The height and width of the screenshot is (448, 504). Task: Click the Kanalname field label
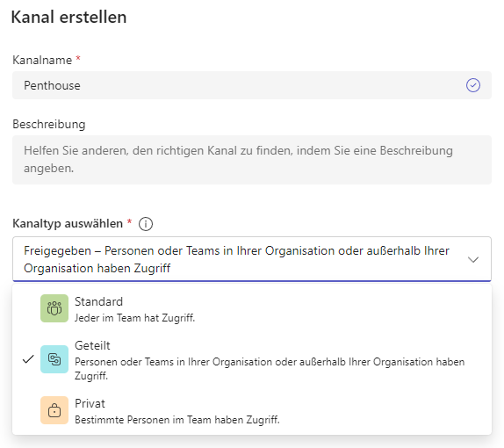(42, 60)
